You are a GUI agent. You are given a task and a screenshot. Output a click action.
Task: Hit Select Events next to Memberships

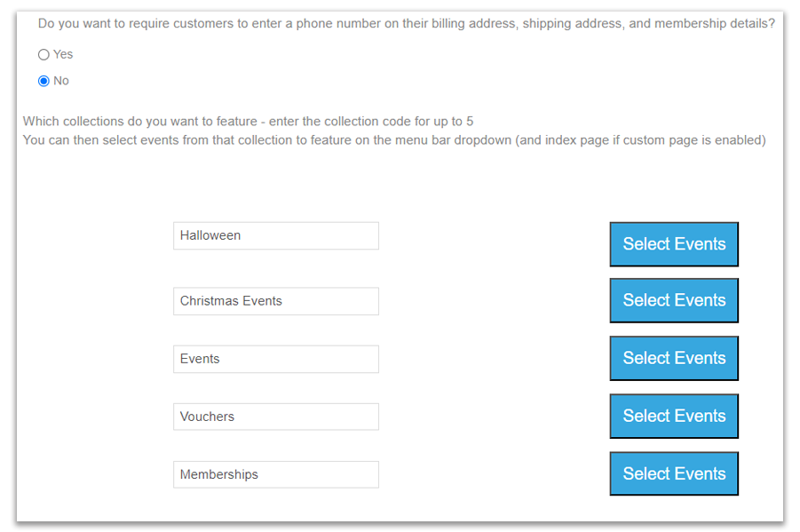pos(674,473)
